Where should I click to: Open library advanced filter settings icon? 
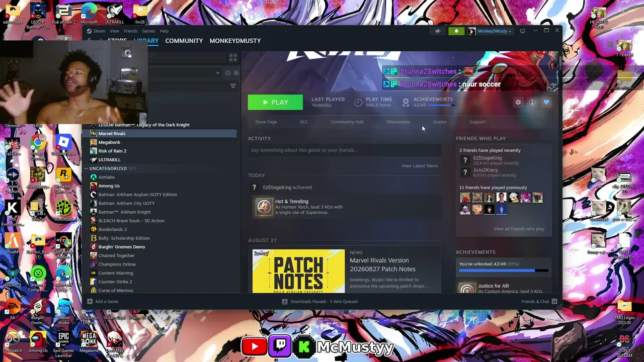pos(233,86)
